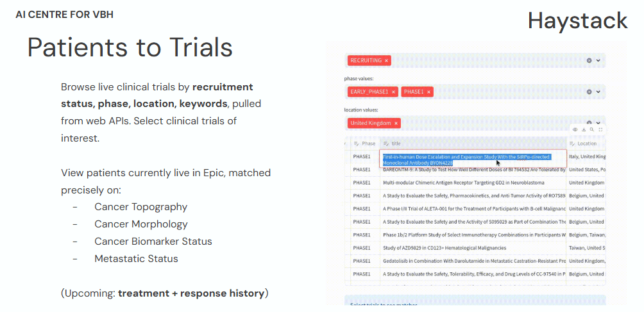Image resolution: width=644 pixels, height=312 pixels.
Task: Remove the PHASE1 filter tag
Action: click(x=429, y=92)
